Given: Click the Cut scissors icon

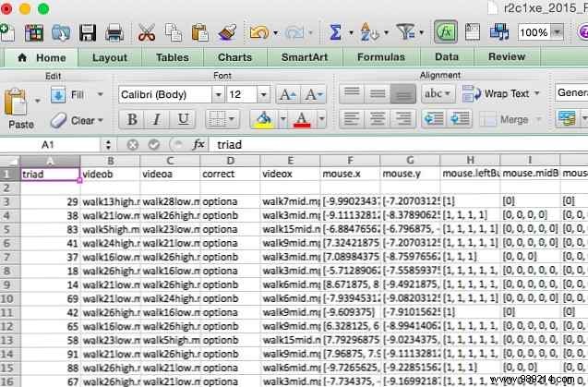Looking at the screenshot, I should click(x=147, y=32).
